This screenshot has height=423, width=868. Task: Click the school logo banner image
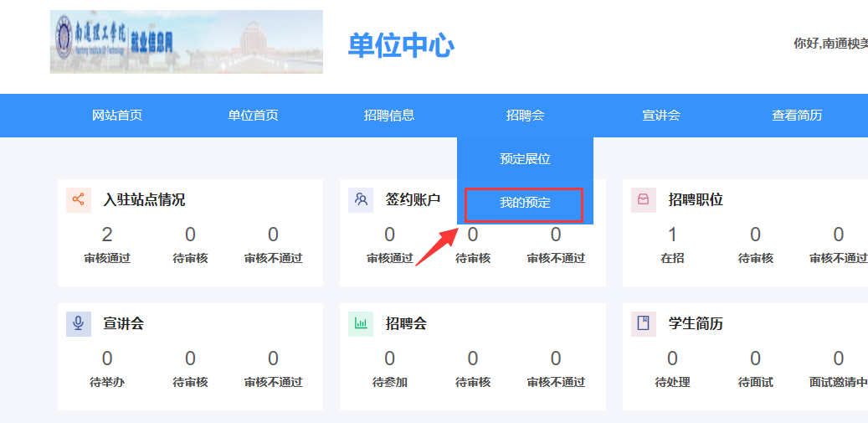pyautogui.click(x=186, y=42)
